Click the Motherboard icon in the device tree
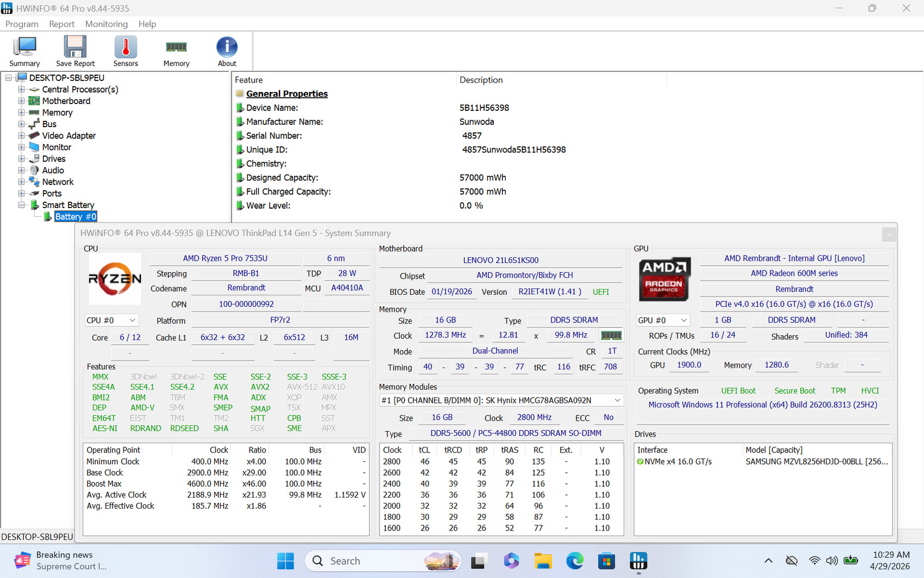 (35, 101)
